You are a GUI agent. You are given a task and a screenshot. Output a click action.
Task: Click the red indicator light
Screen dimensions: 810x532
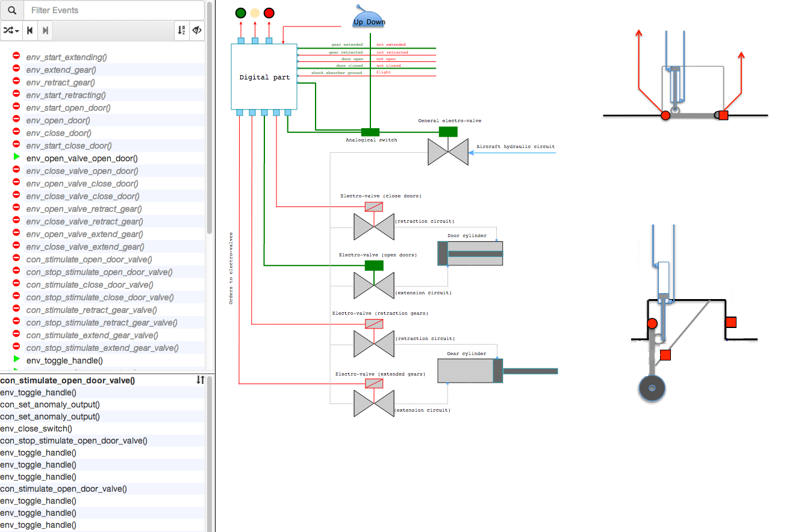(269, 13)
